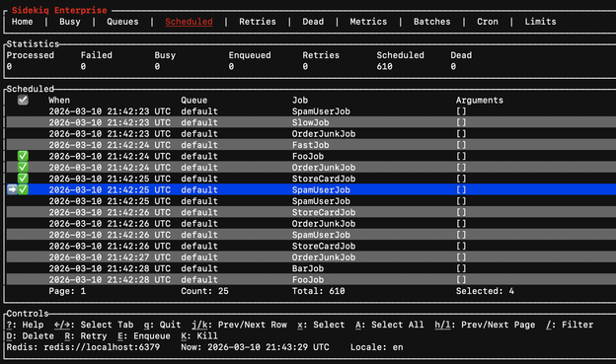
Task: Click the q: Quit control
Action: (162, 325)
